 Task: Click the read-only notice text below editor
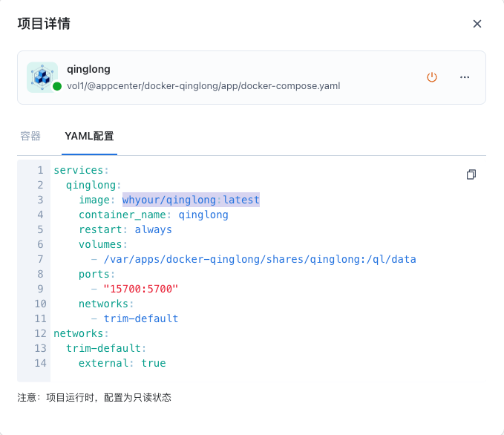[x=94, y=397]
